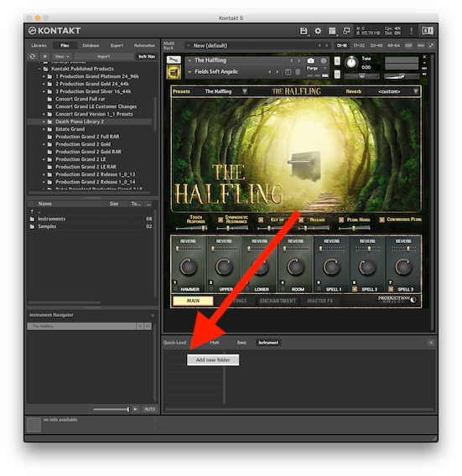
Task: Switch to the Automation tab
Action: tap(144, 45)
